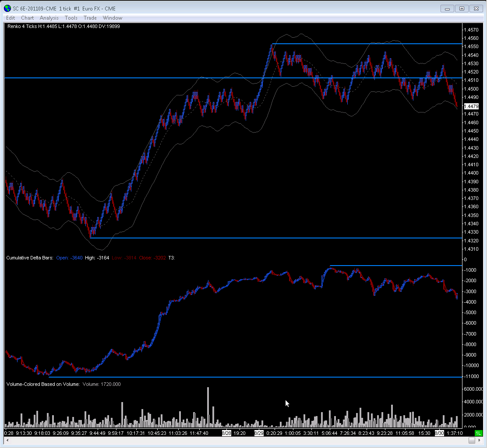Screen dimensions: 487x448
Task: Close the Euro FX chart window
Action: pos(476,9)
